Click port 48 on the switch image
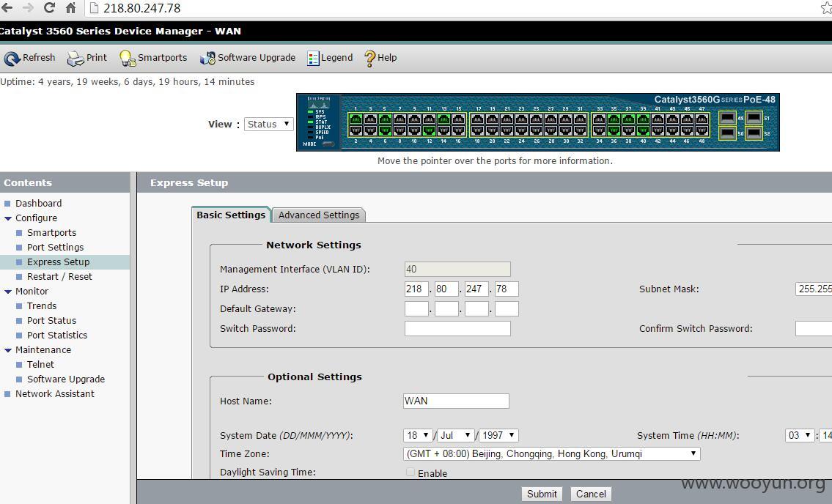The height and width of the screenshot is (504, 832). (x=702, y=130)
